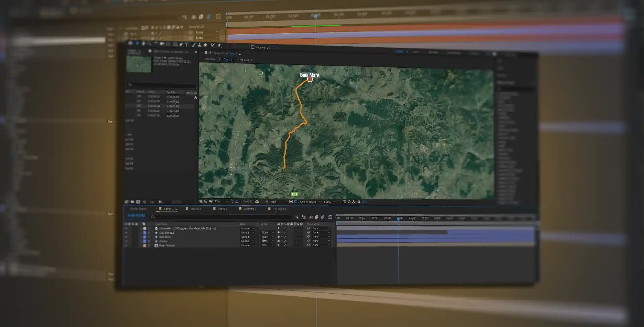Click the Frame Blending icon in timeline

coord(317,217)
